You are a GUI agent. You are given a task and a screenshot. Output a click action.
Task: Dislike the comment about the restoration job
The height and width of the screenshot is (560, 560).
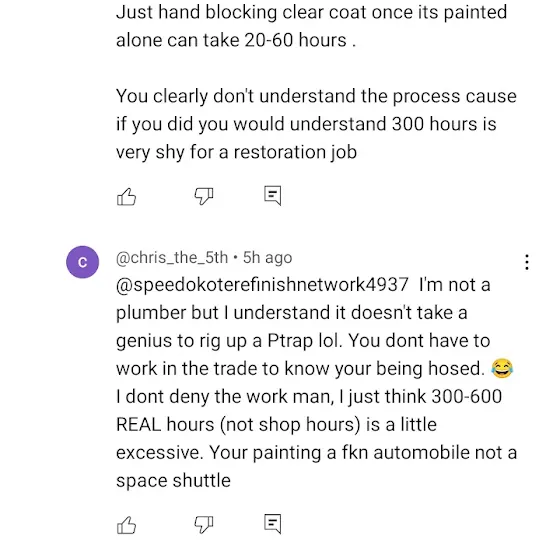coord(204,196)
